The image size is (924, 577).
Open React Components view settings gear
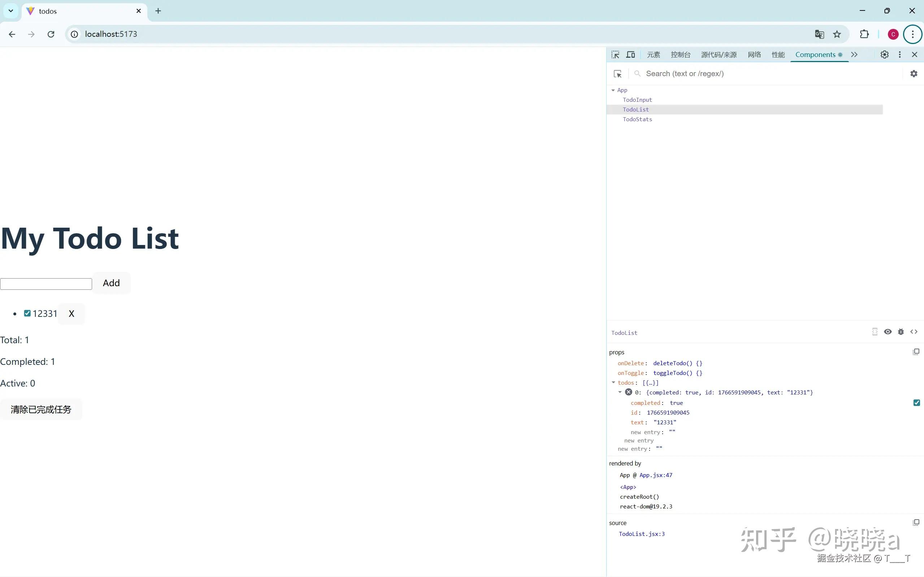[913, 74]
